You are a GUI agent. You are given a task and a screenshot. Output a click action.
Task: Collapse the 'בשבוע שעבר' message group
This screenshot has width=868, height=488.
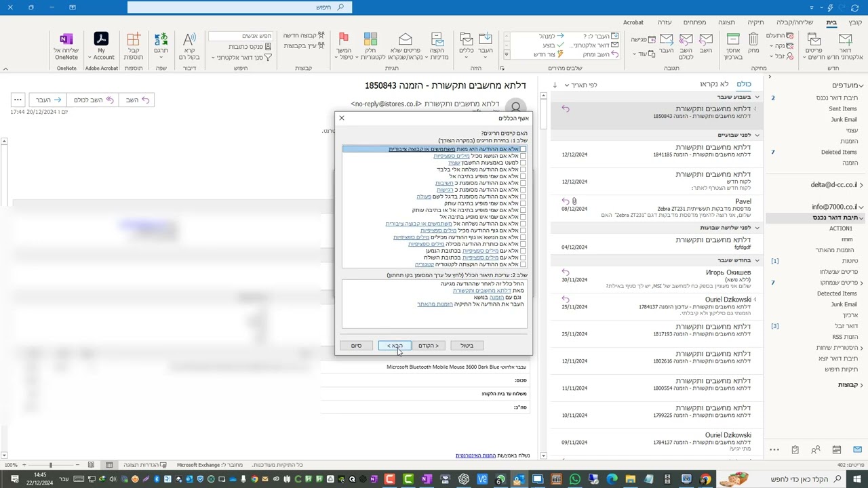point(757,98)
